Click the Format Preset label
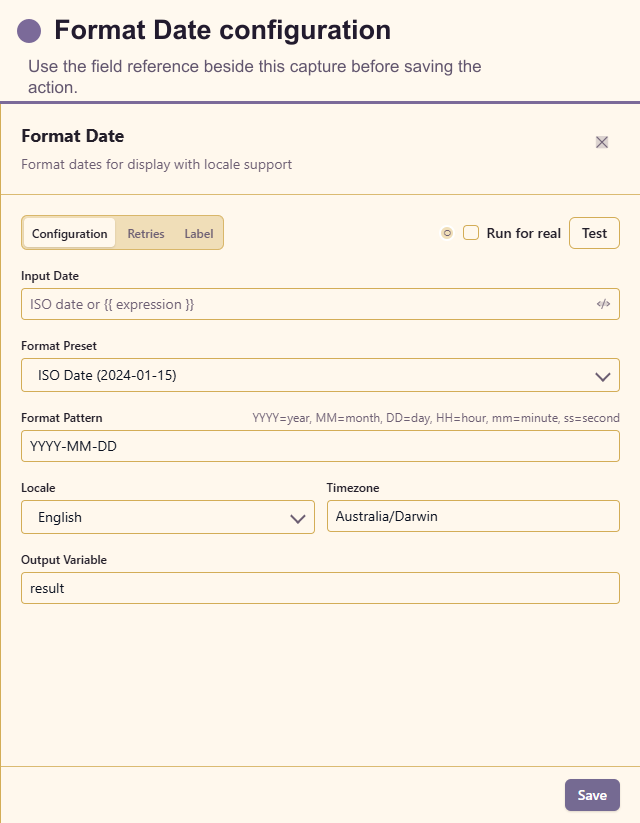 [59, 346]
